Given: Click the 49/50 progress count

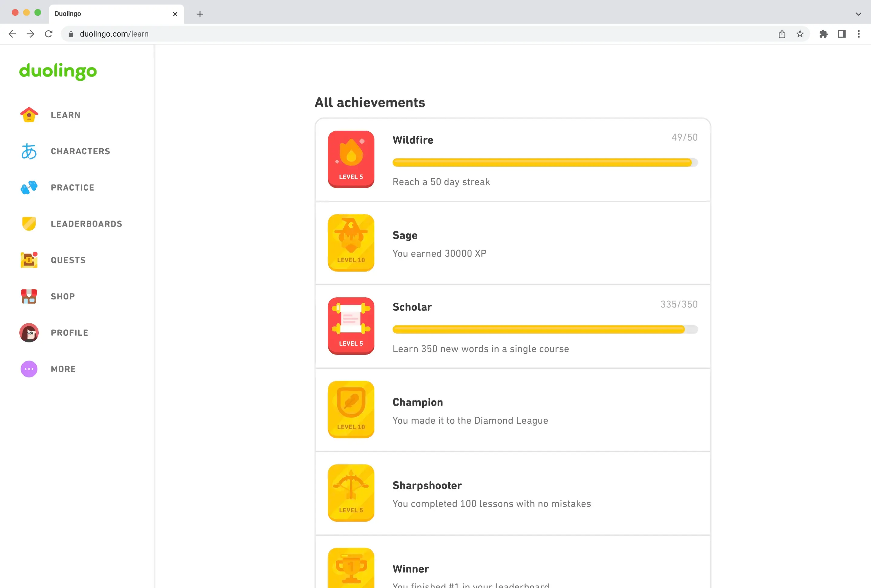Looking at the screenshot, I should pos(684,137).
